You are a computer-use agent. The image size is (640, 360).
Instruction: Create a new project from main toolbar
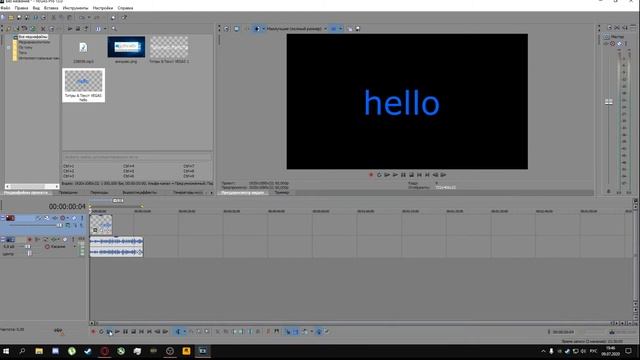coord(3,18)
